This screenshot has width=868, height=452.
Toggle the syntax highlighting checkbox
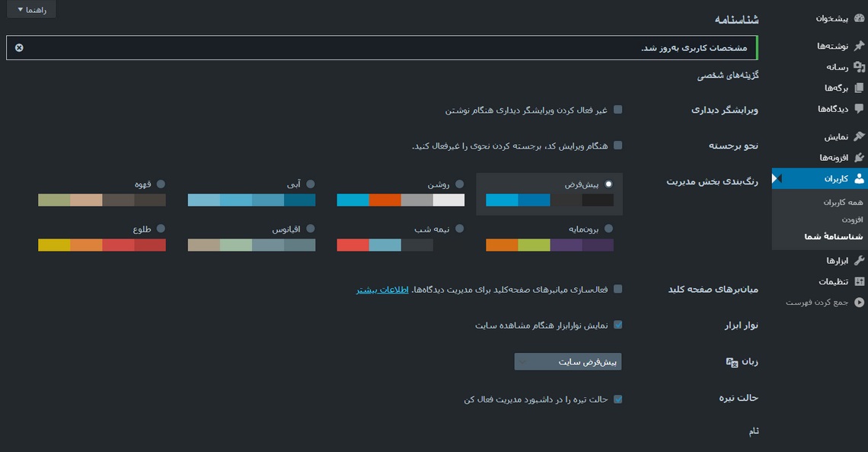coord(617,146)
